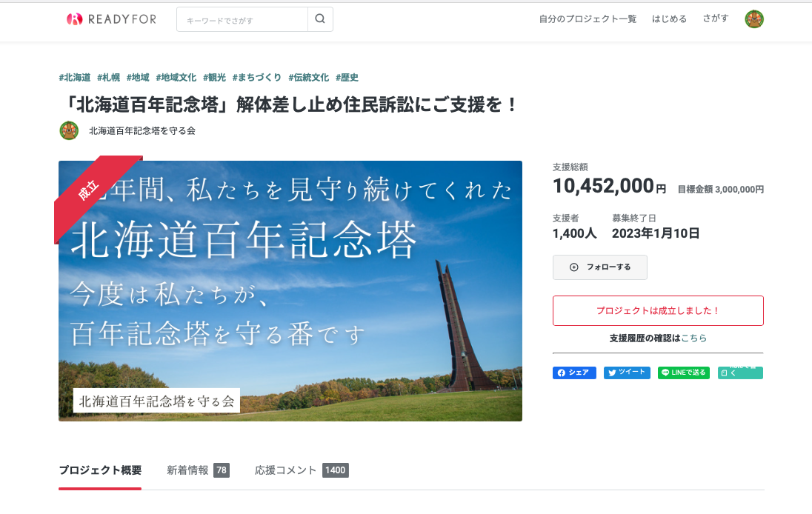Open the user avatar in header
This screenshot has width=812, height=514.
(754, 19)
